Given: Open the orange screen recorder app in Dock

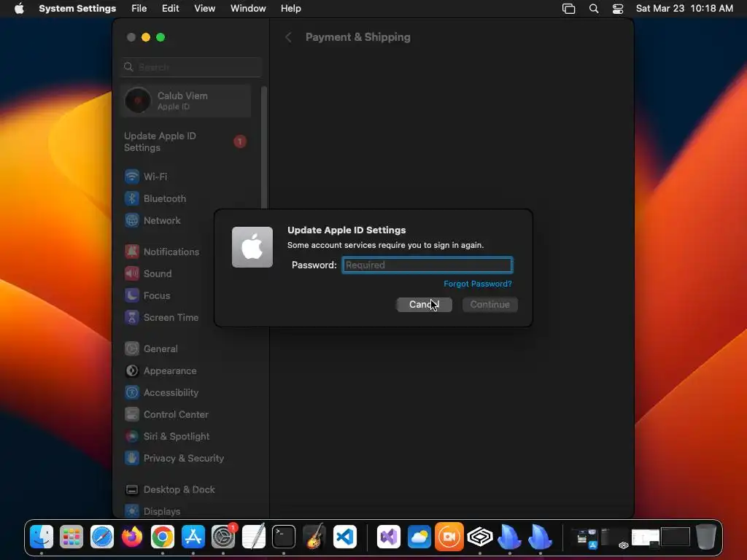Looking at the screenshot, I should (449, 537).
